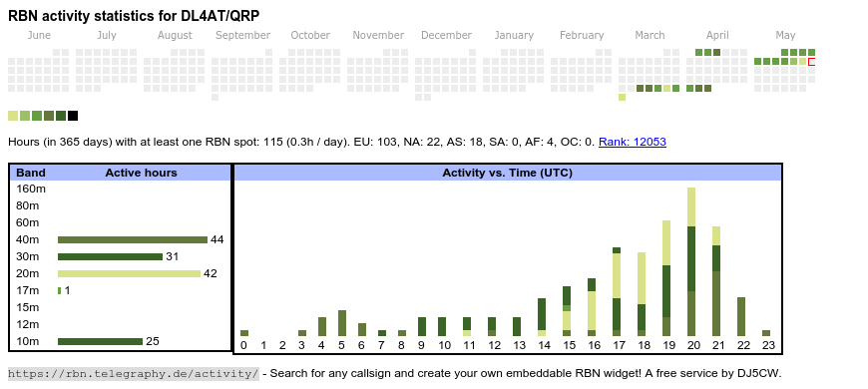Open the Rank: 12053 link
The image size is (868, 389).
click(633, 142)
